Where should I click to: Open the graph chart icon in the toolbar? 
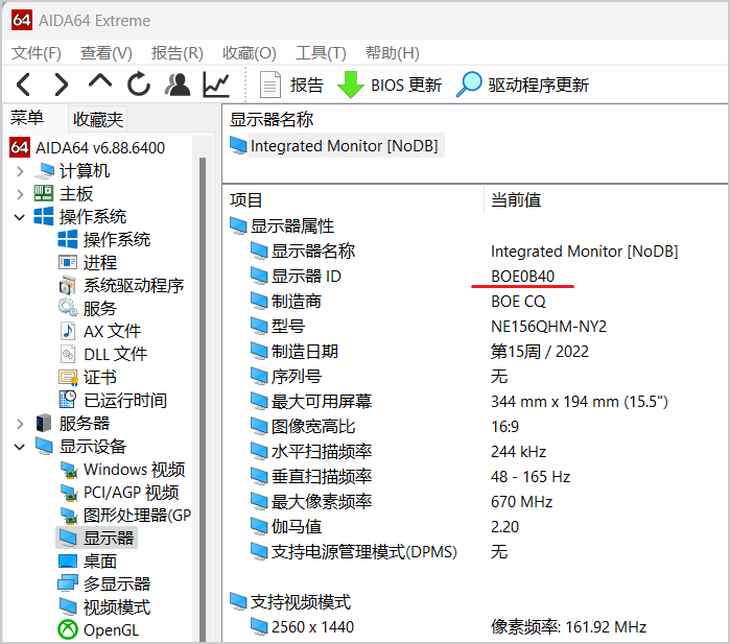point(216,85)
